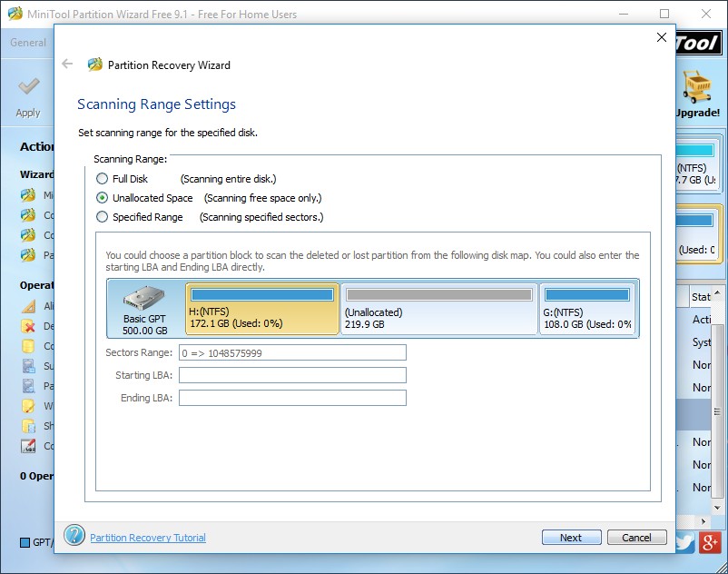Select the Full Disk radio option
This screenshot has height=574, width=728.
pyautogui.click(x=102, y=179)
